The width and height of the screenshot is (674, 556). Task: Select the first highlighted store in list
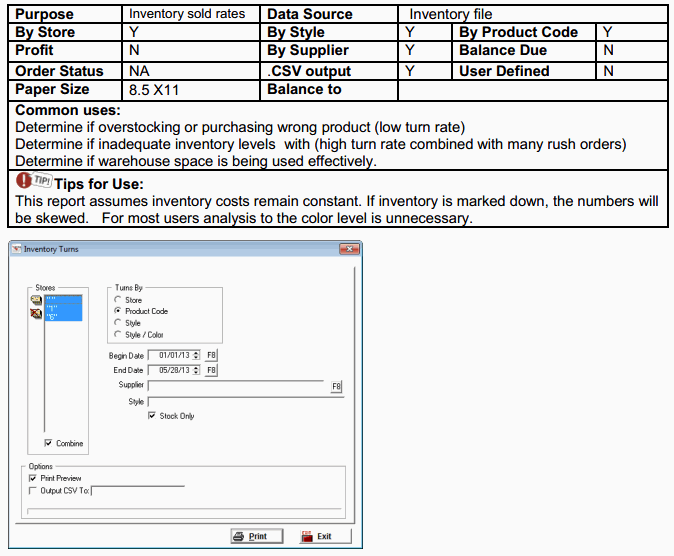[64, 299]
